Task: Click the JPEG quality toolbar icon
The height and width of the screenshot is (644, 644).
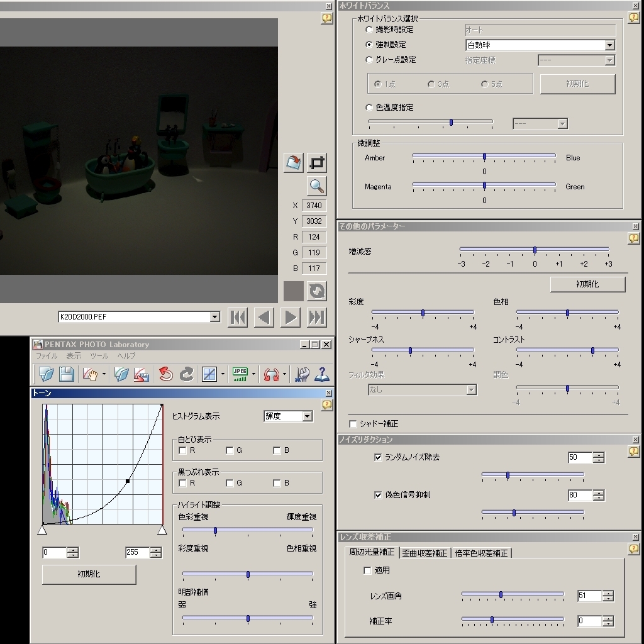Action: (x=240, y=374)
